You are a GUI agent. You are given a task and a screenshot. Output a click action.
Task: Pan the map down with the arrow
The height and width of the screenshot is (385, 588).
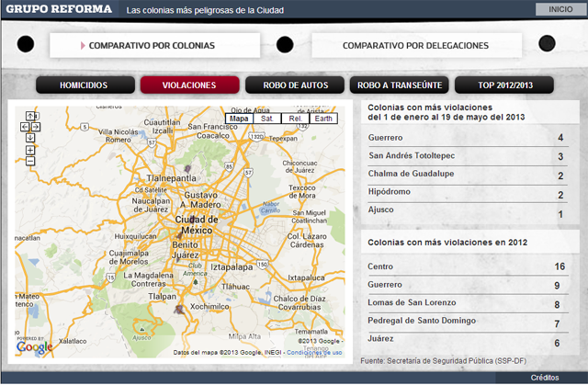pos(30,137)
